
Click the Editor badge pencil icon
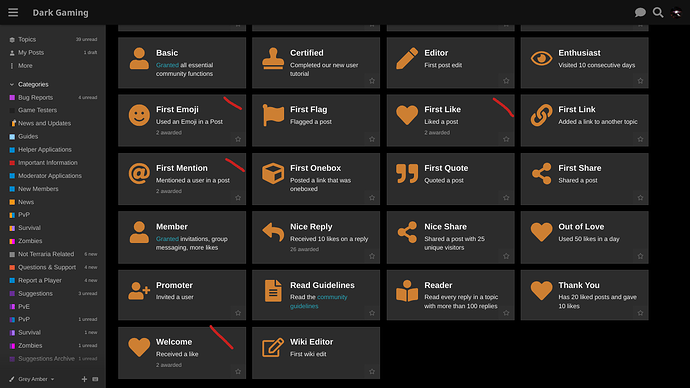[x=407, y=59]
